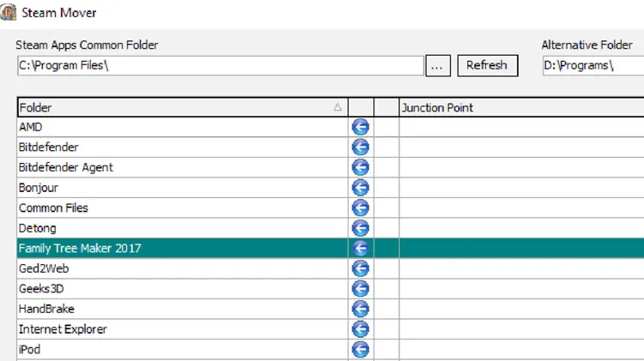Select the Ged2Web folder row

(182, 268)
